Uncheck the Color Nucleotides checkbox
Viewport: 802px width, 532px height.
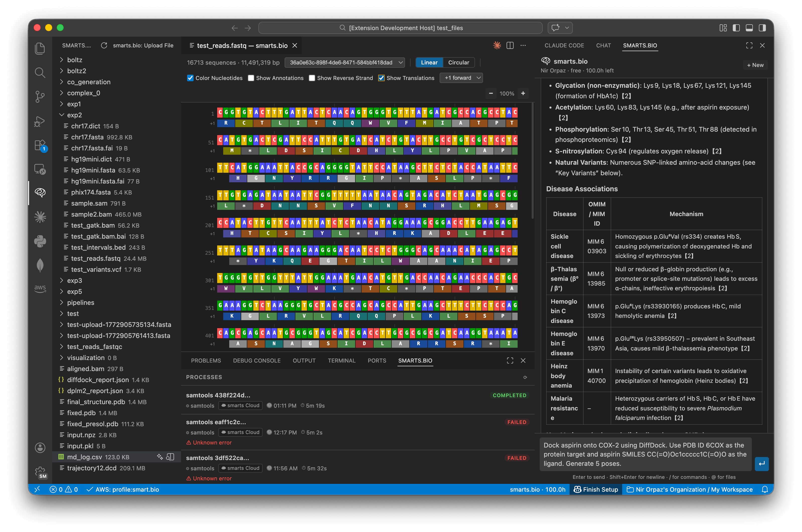coord(190,78)
